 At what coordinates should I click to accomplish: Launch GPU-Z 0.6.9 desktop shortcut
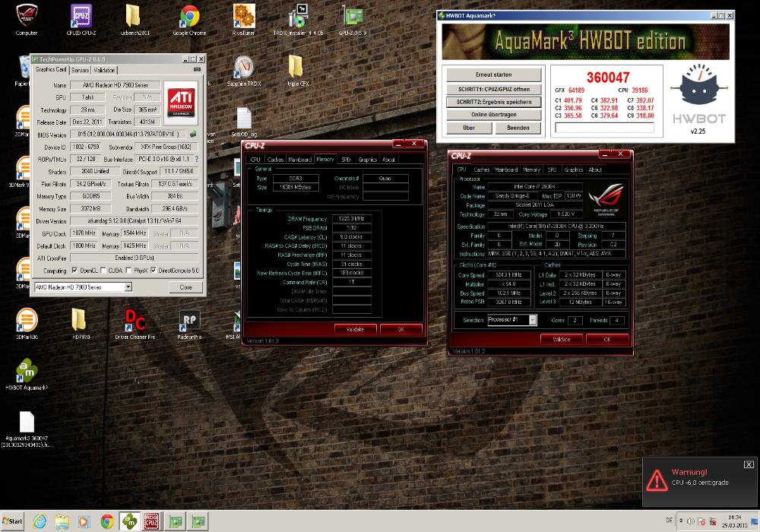click(353, 20)
